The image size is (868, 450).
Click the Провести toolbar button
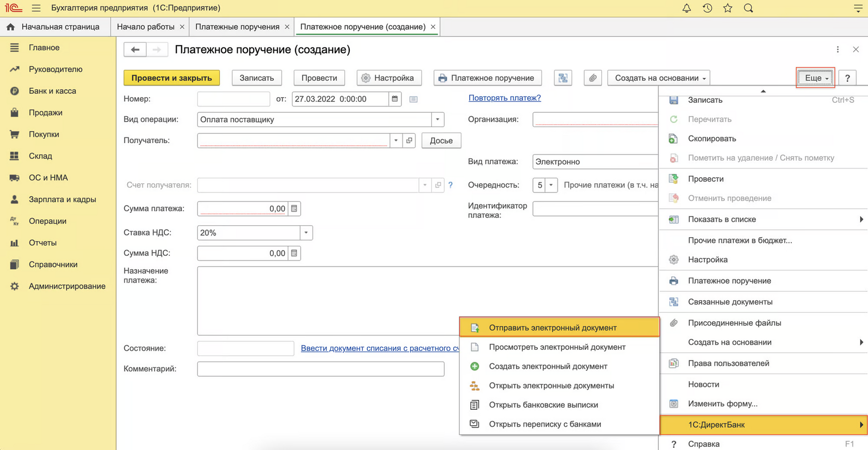coord(319,78)
